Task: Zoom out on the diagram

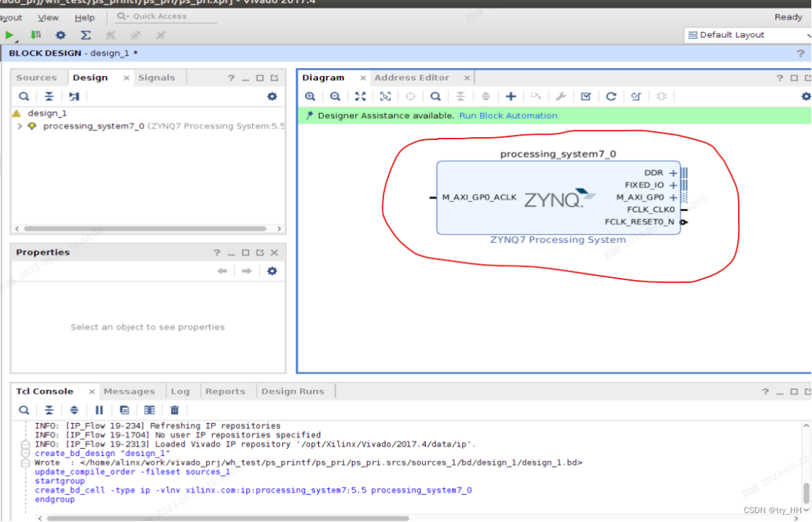Action: tap(335, 96)
